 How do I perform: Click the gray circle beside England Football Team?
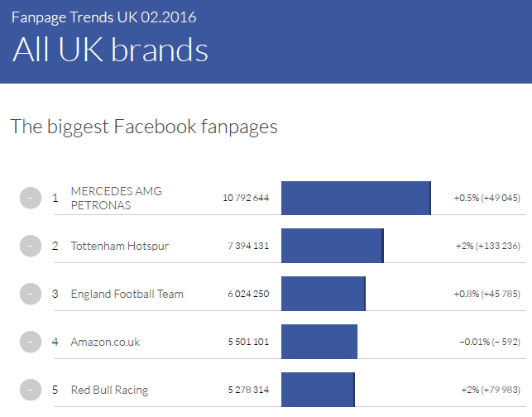pos(30,294)
